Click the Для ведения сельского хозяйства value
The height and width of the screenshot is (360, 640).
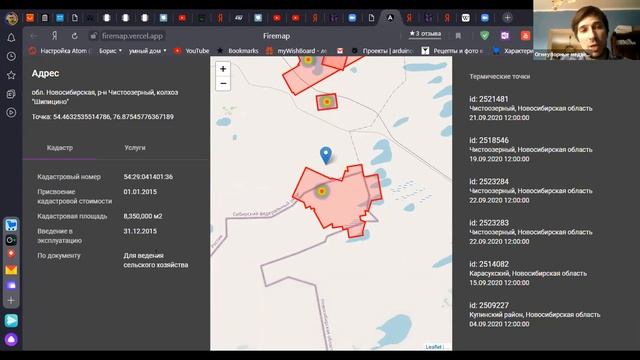point(156,260)
